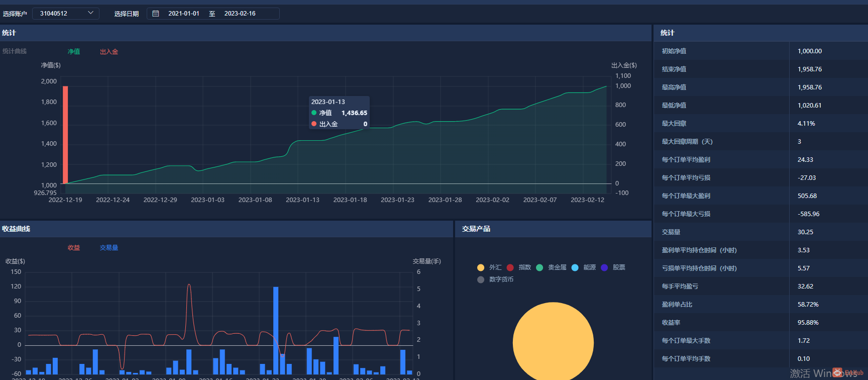868x380 pixels.
Task: Click the calendar icon in date picker
Action: tap(156, 14)
